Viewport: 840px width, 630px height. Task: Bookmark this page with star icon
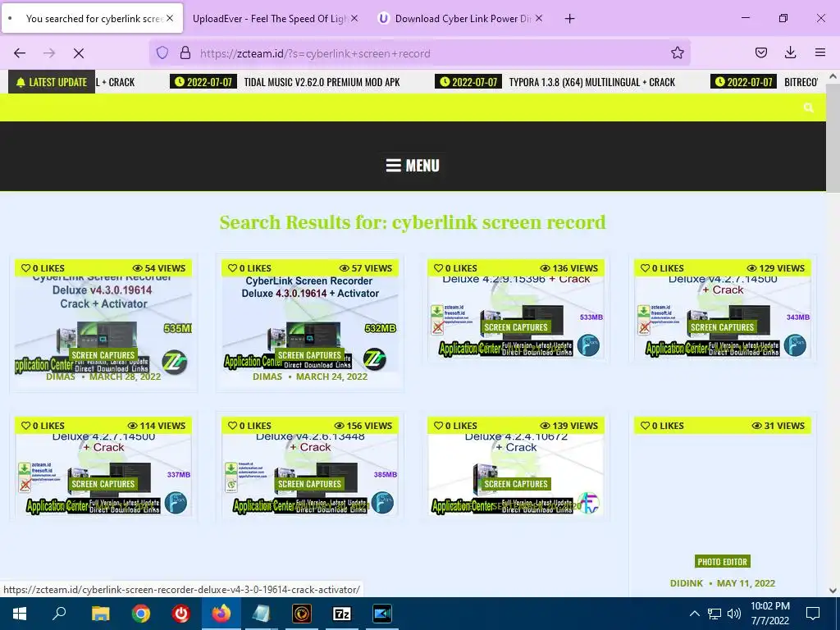click(x=677, y=53)
